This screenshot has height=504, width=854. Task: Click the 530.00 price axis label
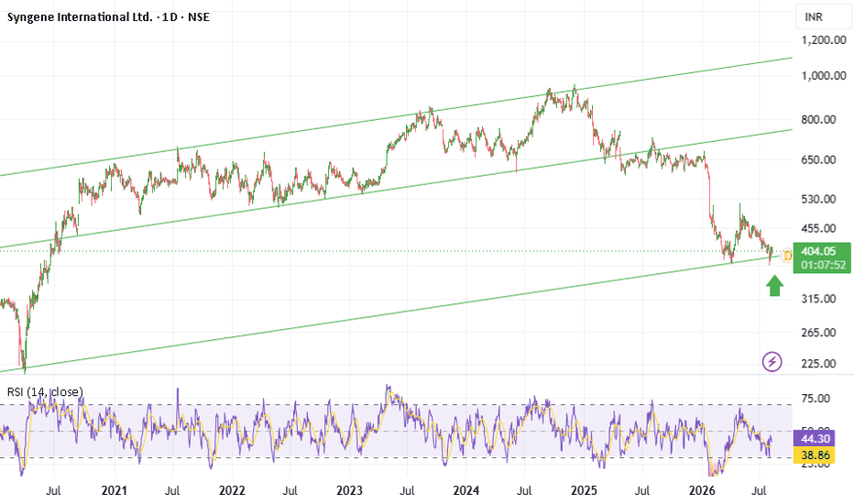[818, 199]
